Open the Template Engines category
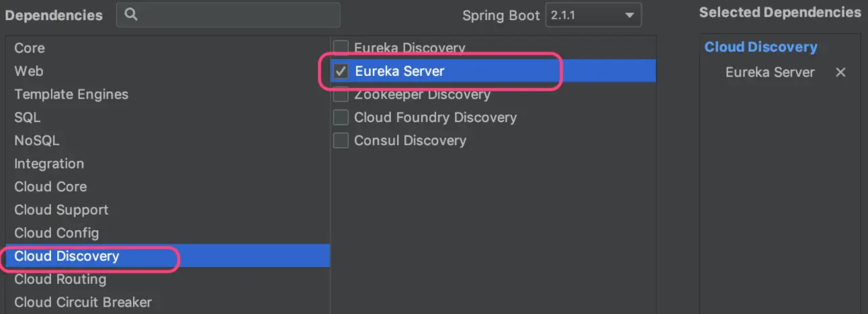The height and width of the screenshot is (314, 868). tap(167, 95)
